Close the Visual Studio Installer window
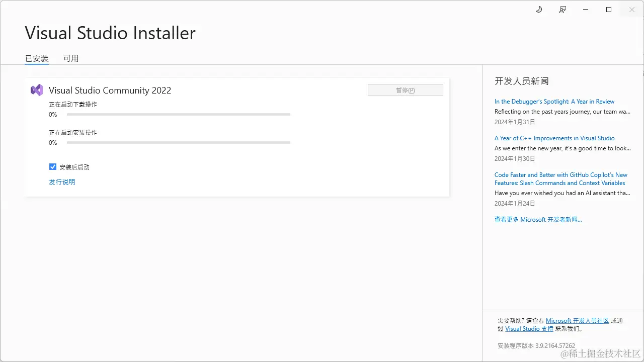The width and height of the screenshot is (644, 362). pos(632,10)
